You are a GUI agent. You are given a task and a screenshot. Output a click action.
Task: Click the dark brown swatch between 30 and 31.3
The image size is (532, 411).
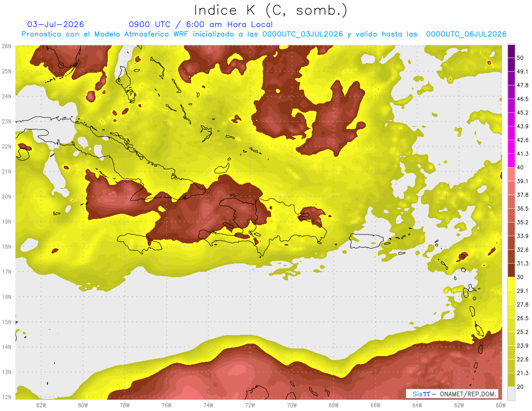click(511, 270)
